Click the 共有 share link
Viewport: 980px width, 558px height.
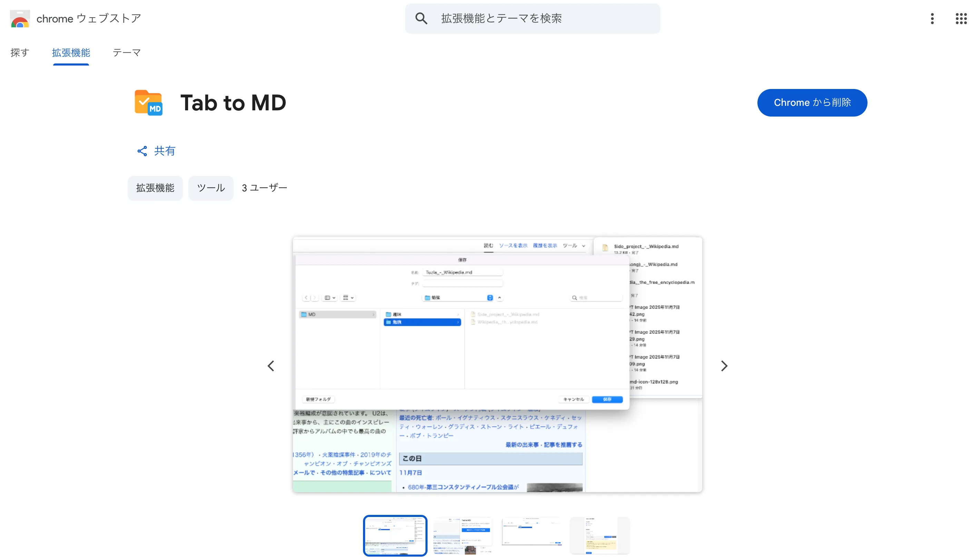tap(165, 151)
